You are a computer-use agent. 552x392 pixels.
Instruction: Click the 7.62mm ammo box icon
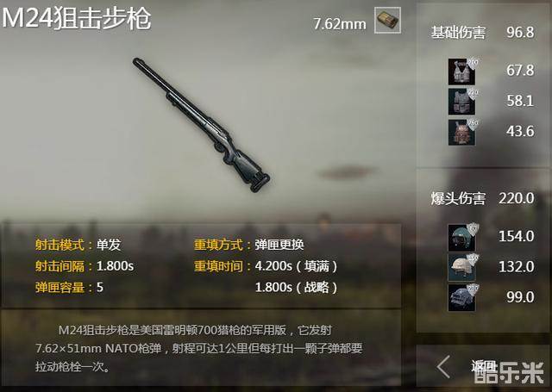(387, 21)
